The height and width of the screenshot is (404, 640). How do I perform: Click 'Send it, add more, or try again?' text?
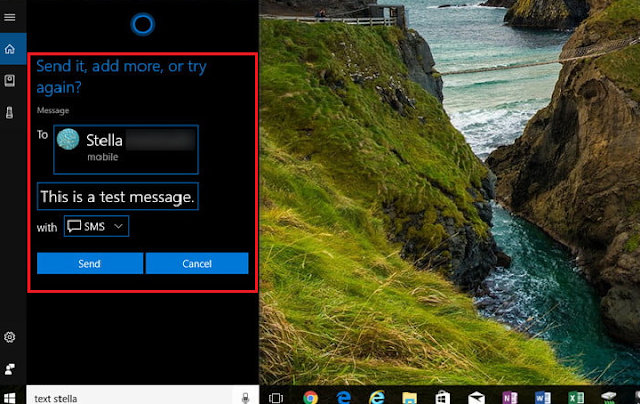tap(122, 76)
